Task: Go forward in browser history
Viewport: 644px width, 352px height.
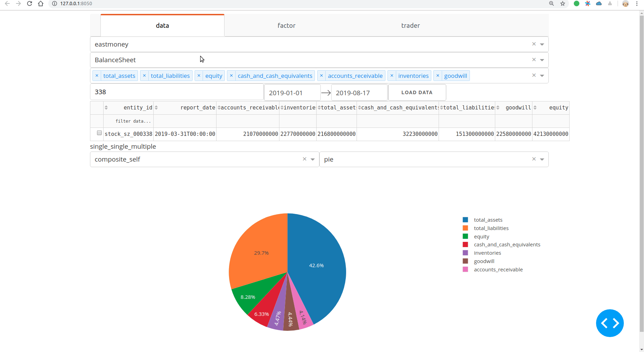Action: [x=18, y=3]
